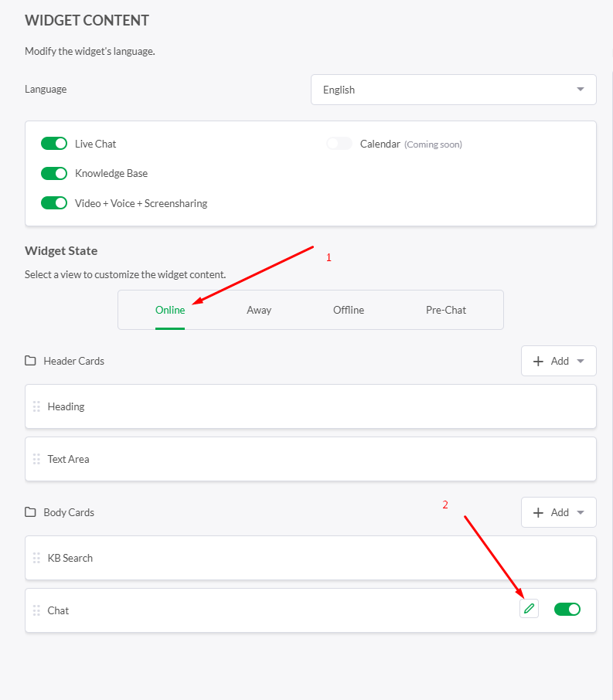Click the Header Cards folder icon

pos(31,361)
